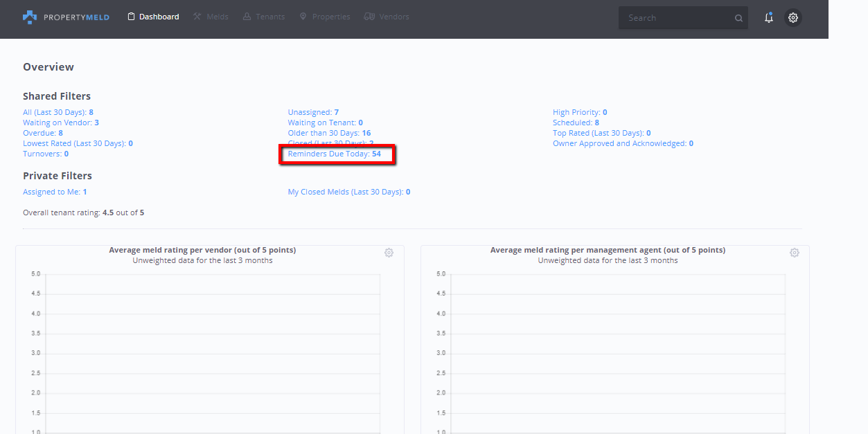Go to the Dashboard tab
The height and width of the screenshot is (434, 868).
click(x=153, y=17)
